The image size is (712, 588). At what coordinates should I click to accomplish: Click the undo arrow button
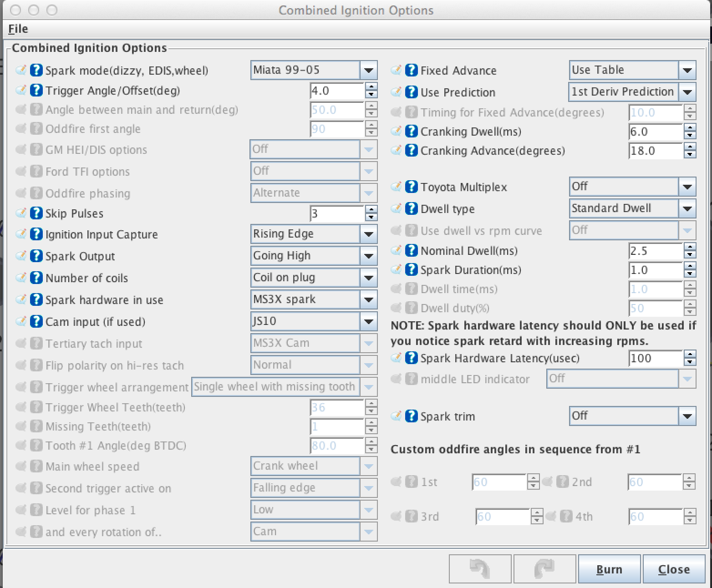tap(480, 568)
